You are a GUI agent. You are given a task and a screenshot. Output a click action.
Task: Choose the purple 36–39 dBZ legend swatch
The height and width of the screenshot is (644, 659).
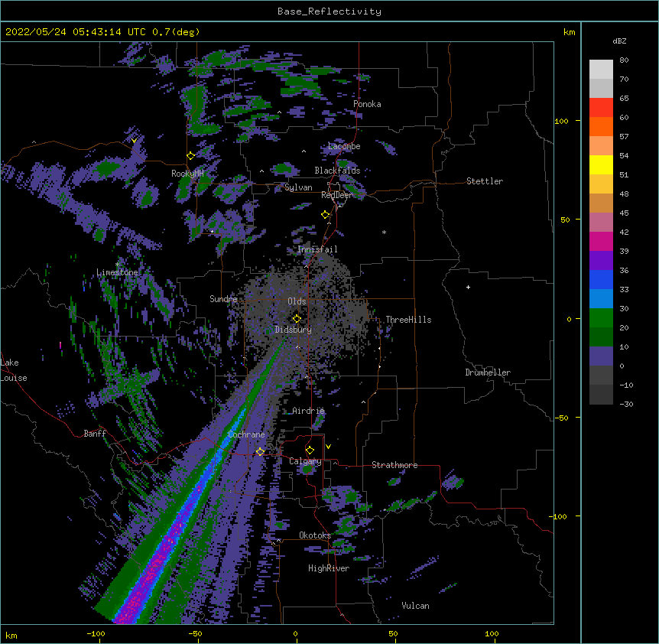point(601,260)
